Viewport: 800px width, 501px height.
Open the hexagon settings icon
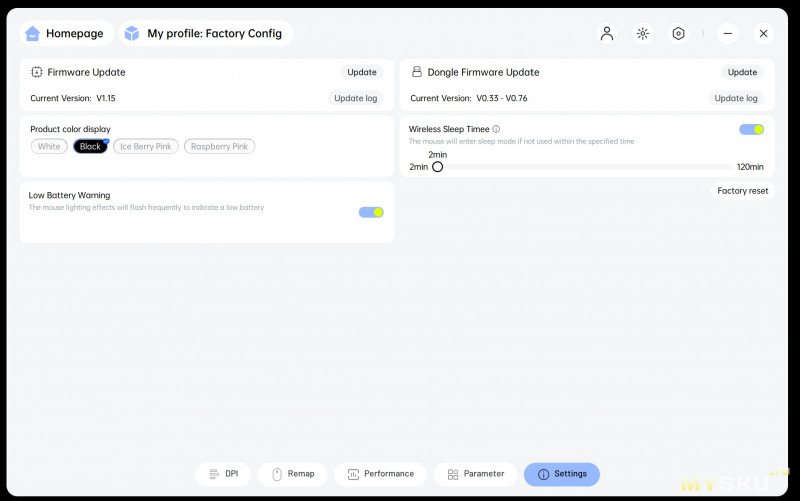[678, 33]
